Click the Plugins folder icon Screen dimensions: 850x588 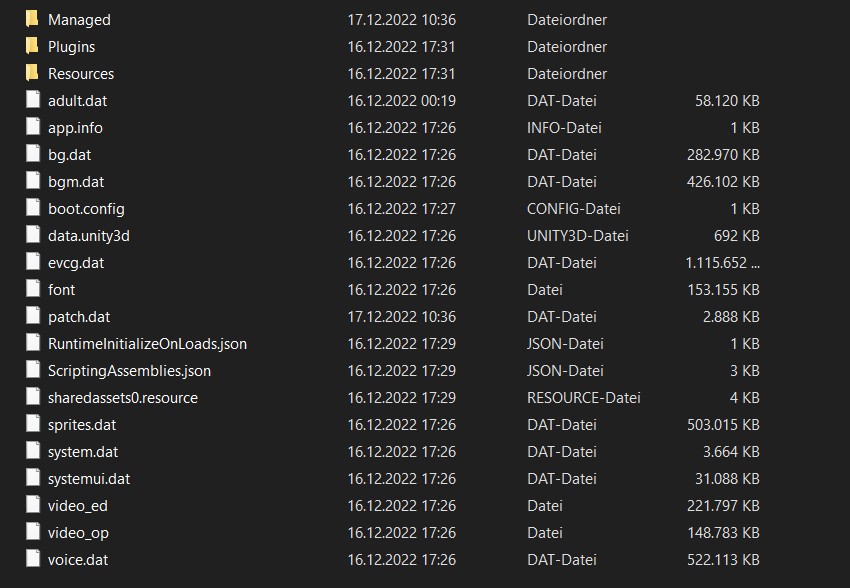(32, 46)
